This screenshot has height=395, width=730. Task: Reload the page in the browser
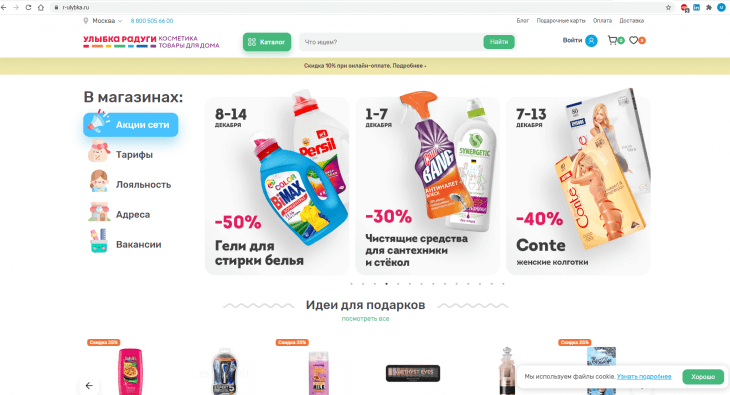(28, 7)
